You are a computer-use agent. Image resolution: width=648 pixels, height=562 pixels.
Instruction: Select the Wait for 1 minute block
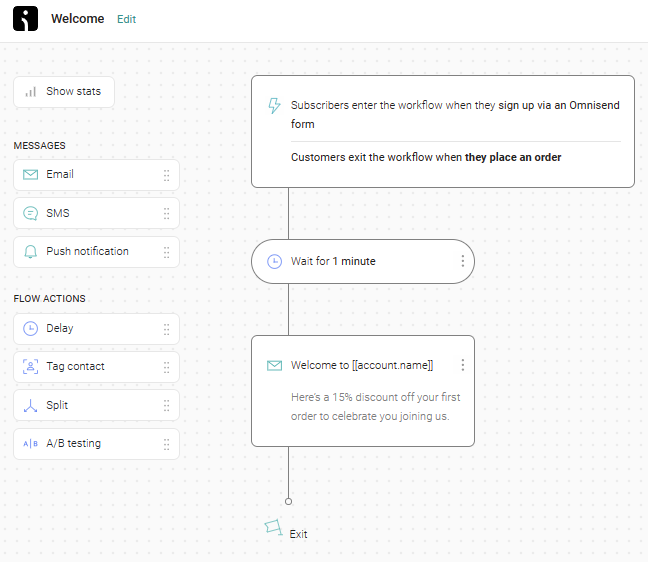tap(363, 261)
